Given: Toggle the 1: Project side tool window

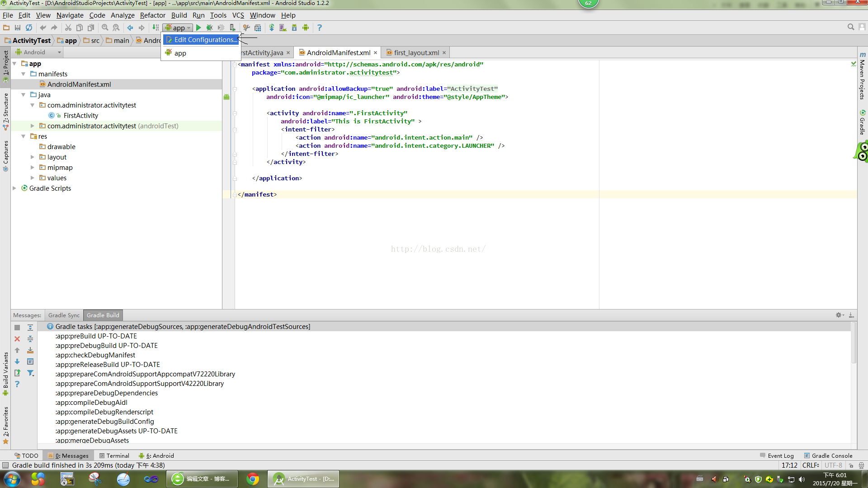Looking at the screenshot, I should click(5, 66).
